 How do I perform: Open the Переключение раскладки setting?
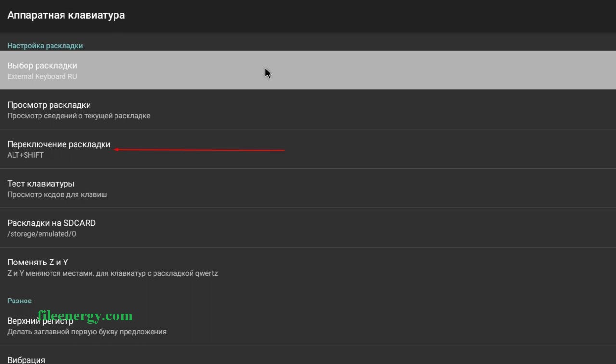tap(308, 149)
